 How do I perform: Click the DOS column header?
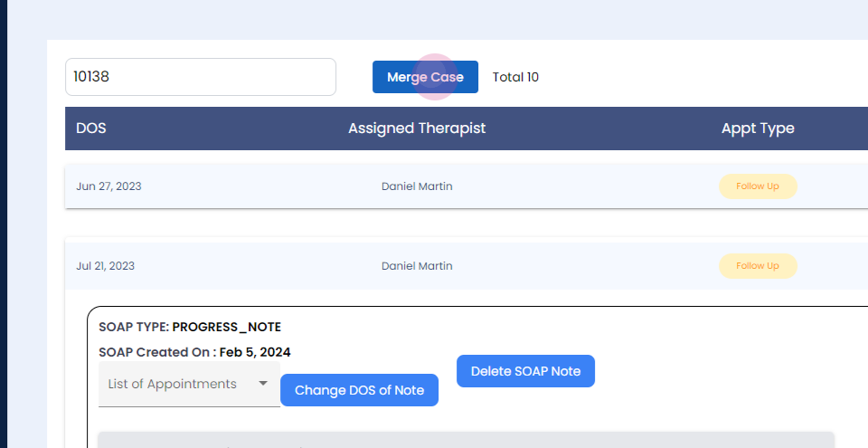(x=91, y=129)
